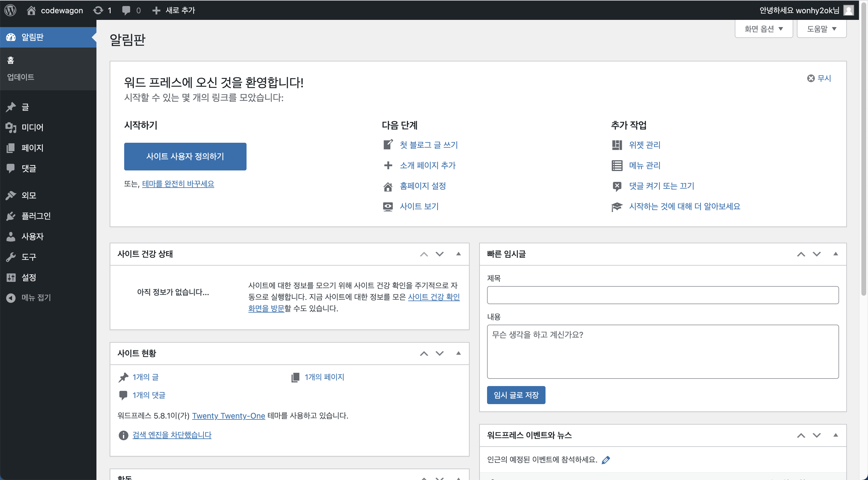
Task: Toggle the 빠른 임시글 panel triangle
Action: (x=835, y=254)
